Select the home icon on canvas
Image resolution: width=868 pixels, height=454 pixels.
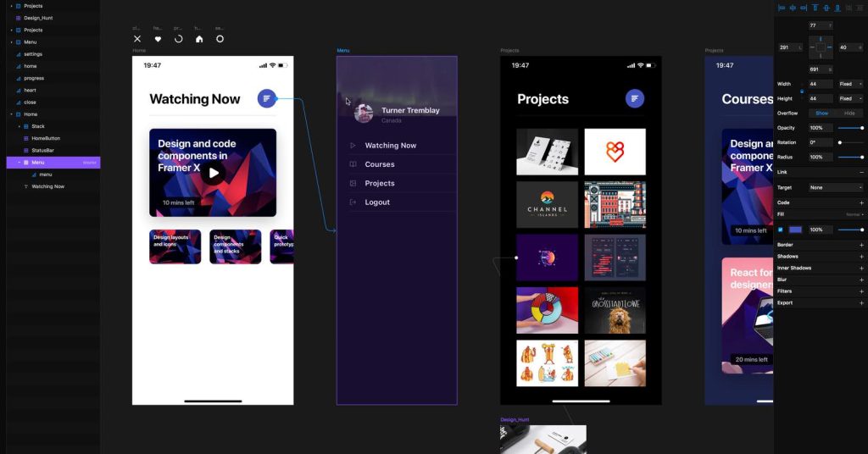pos(199,39)
